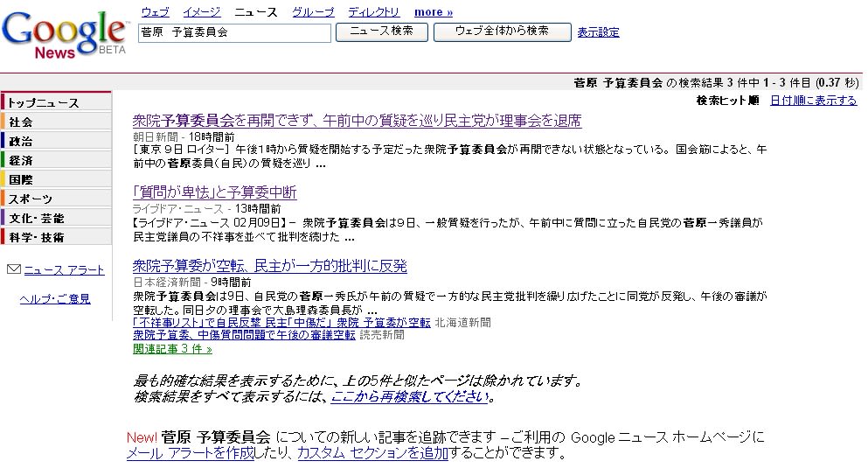Open headline 衆院予算委が空転、民主が一方的批判に反発
Screen dimensions: 868x475
tap(269, 266)
